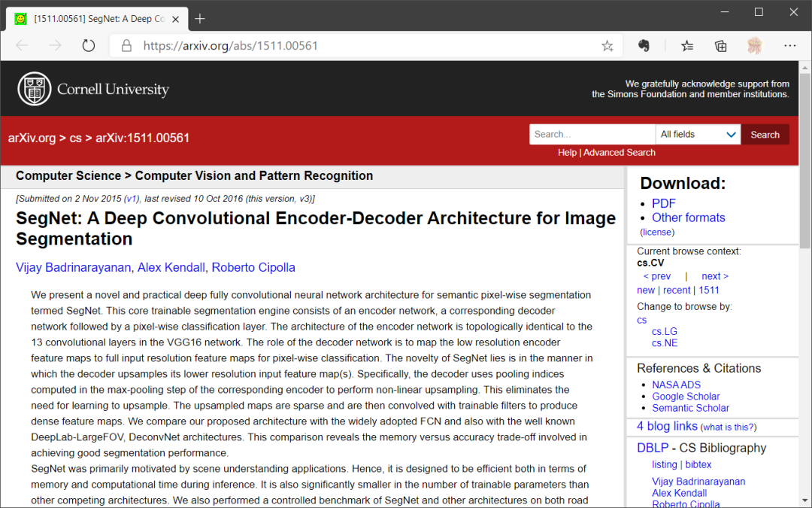The image size is (812, 508).
Task: Open Google Scholar reference link
Action: click(x=686, y=397)
